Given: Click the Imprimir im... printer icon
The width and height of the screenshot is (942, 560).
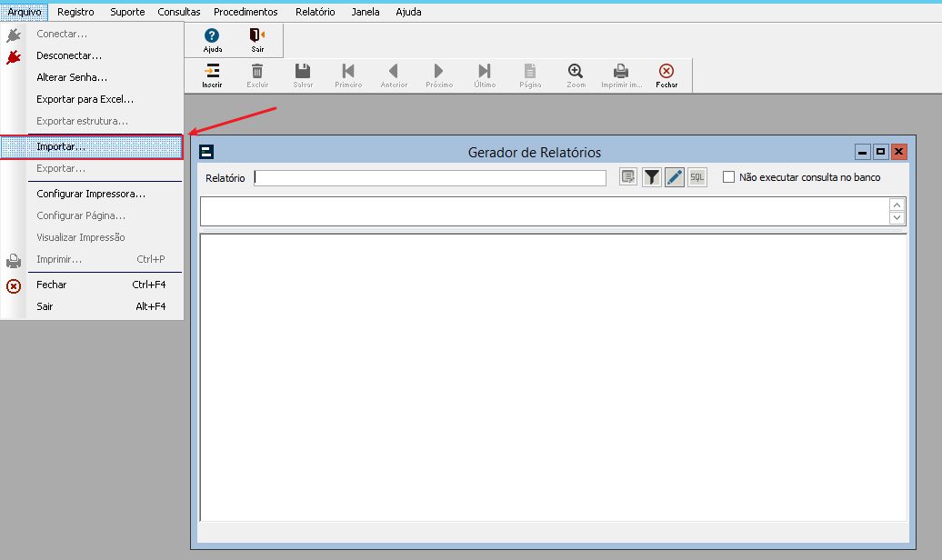Looking at the screenshot, I should point(621,71).
